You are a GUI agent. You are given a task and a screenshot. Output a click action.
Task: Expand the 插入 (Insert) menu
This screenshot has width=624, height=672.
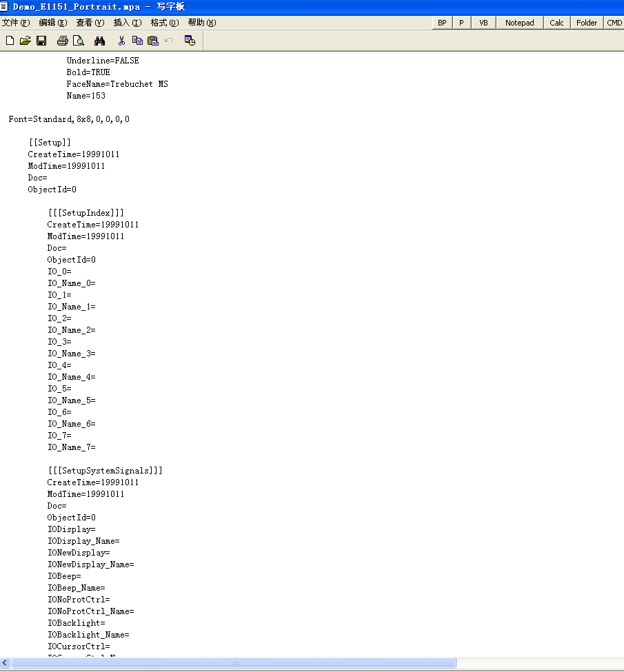point(127,23)
